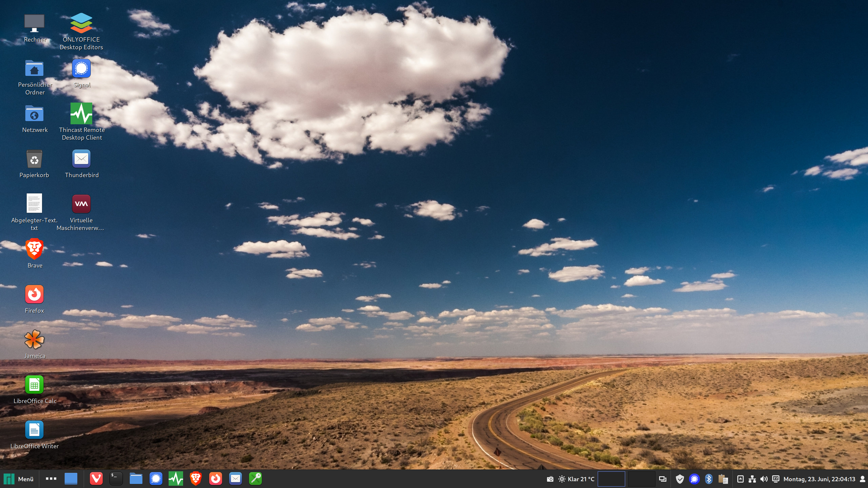Open the network connections applet
The image size is (868, 488).
point(752,479)
